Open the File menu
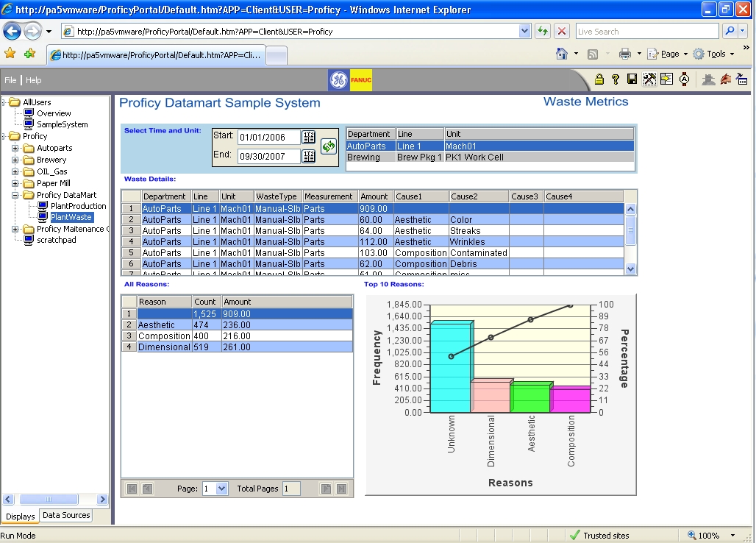 coord(10,80)
